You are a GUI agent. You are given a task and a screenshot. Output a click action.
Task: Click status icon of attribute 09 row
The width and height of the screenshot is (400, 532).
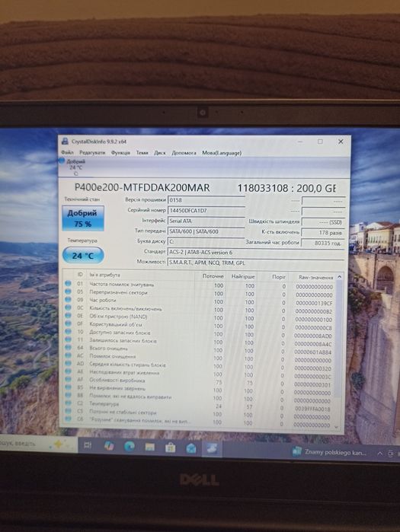point(68,300)
